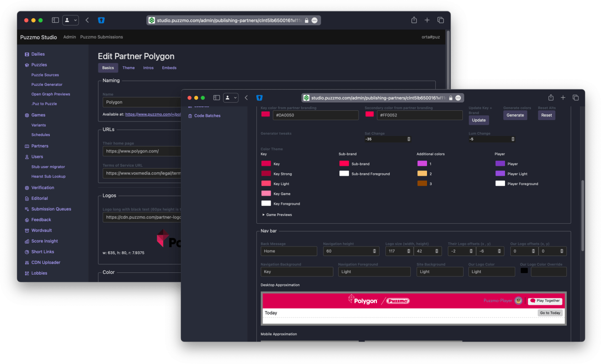Switch to the Theme tab
This screenshot has height=364, width=601.
coord(129,67)
